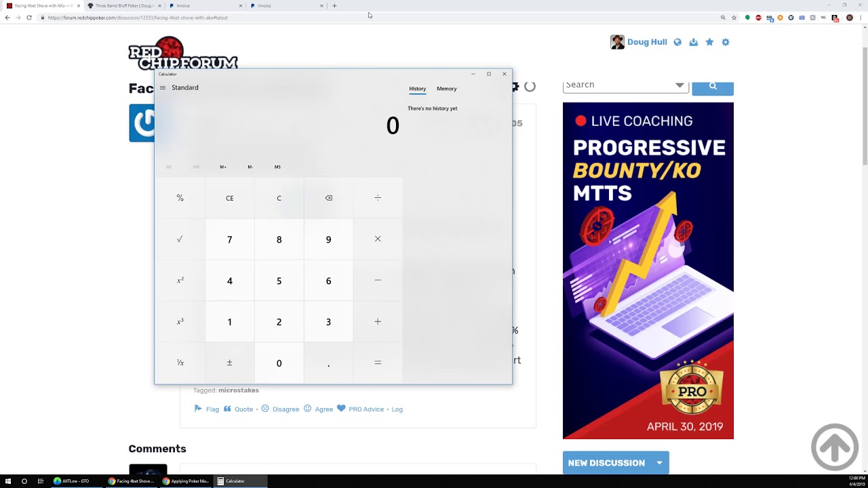Switch to the Memory tab in Calculator
The image size is (868, 488).
446,89
